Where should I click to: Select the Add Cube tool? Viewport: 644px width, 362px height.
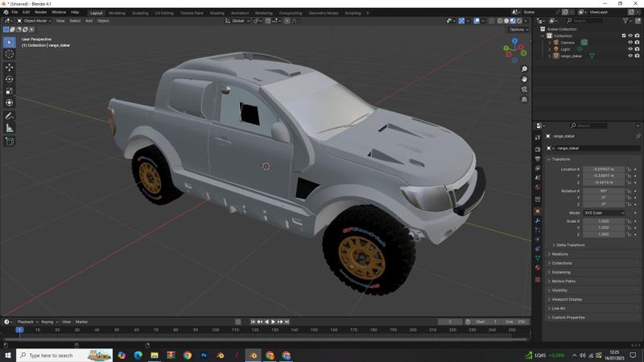(x=9, y=142)
